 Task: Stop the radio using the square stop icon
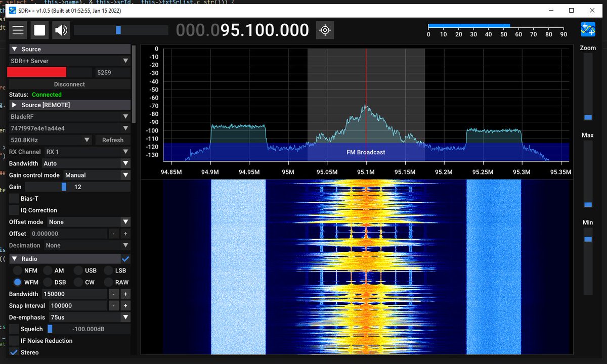(39, 30)
